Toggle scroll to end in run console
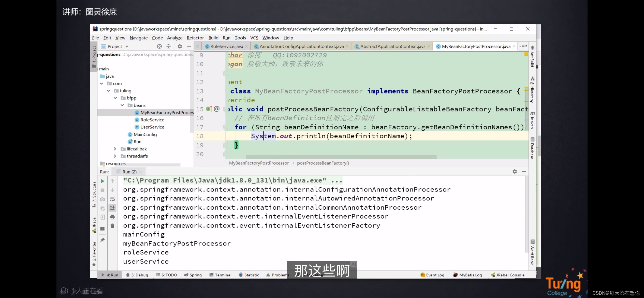Screen dimensions: 644x298 click(112, 208)
